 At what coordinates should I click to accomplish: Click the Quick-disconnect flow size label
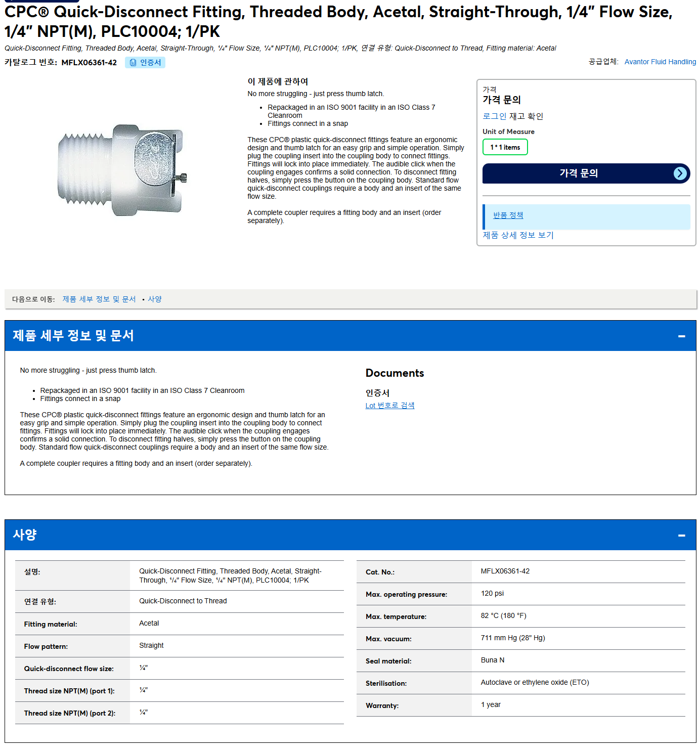[x=69, y=669]
